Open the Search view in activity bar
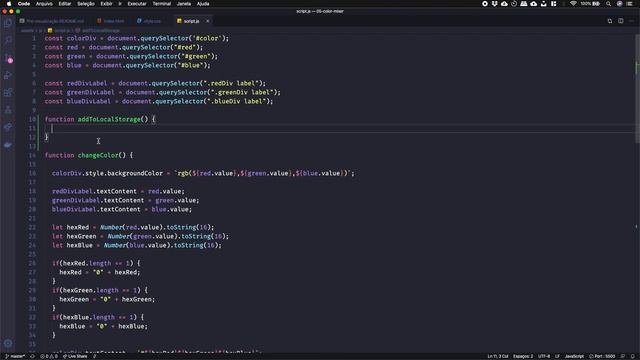640x360 pixels. (x=8, y=40)
